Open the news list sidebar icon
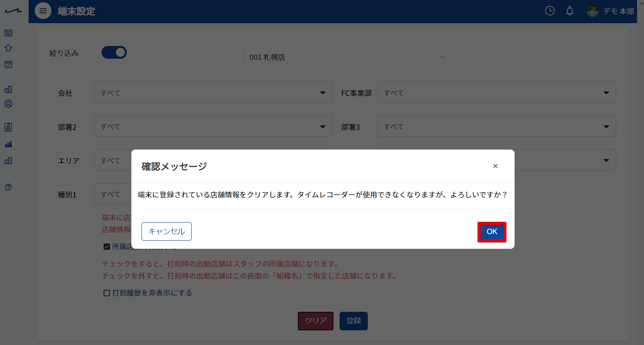Screen dimensions: 644x345 [8, 33]
